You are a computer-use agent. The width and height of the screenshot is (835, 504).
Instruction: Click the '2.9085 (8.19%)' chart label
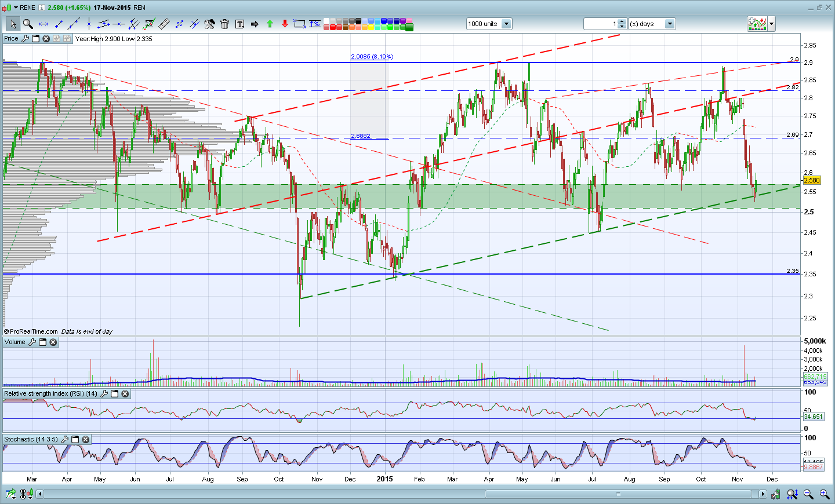(372, 57)
